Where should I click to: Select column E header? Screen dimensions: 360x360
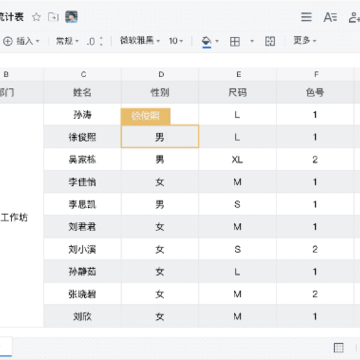click(238, 74)
